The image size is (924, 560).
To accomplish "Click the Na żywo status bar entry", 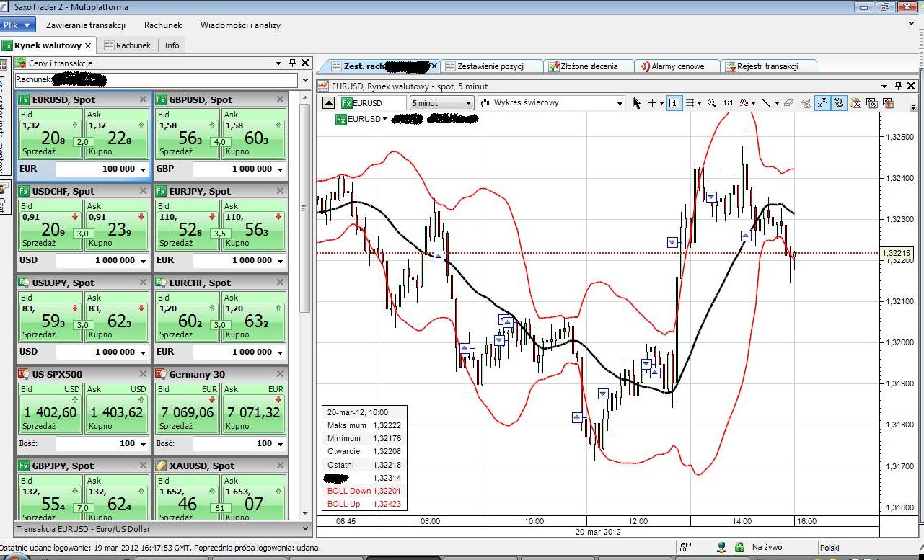I will pyautogui.click(x=767, y=548).
